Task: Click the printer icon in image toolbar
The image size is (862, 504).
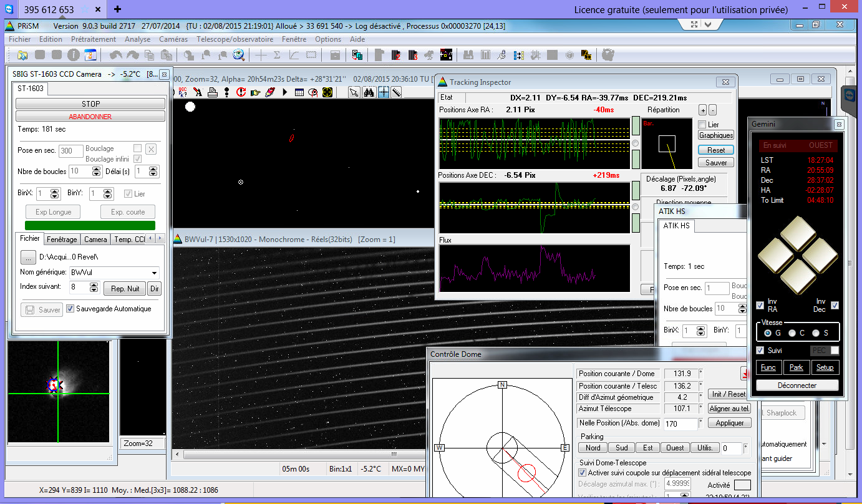Action: pos(213,92)
